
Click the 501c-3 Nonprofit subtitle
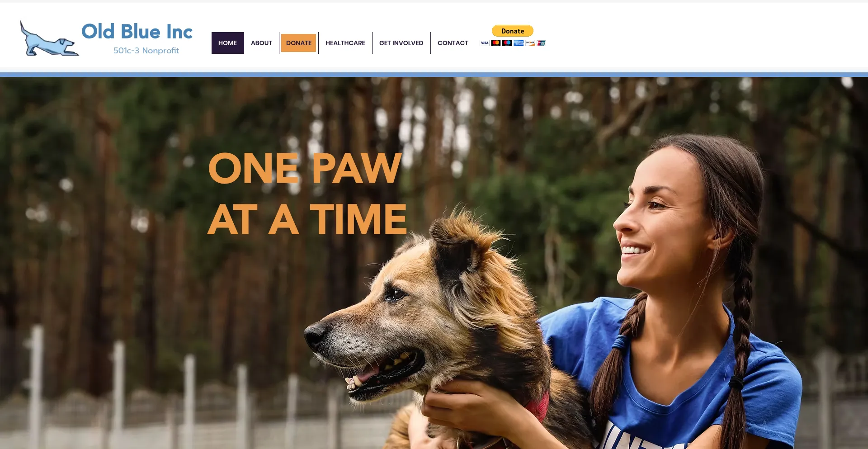(146, 51)
